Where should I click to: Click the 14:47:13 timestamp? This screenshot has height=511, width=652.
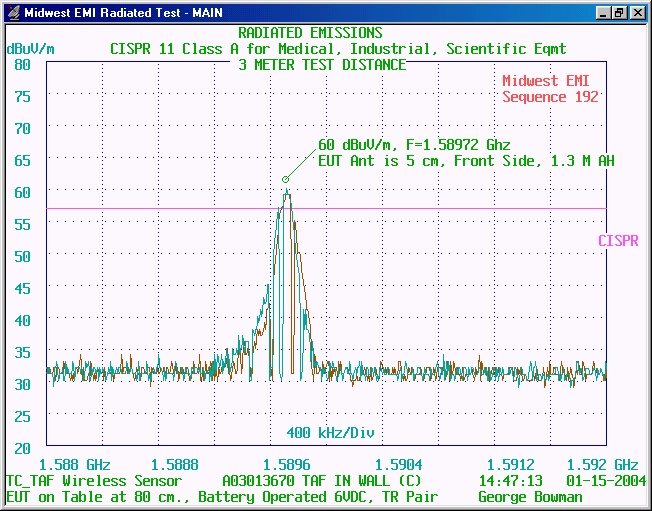click(512, 481)
